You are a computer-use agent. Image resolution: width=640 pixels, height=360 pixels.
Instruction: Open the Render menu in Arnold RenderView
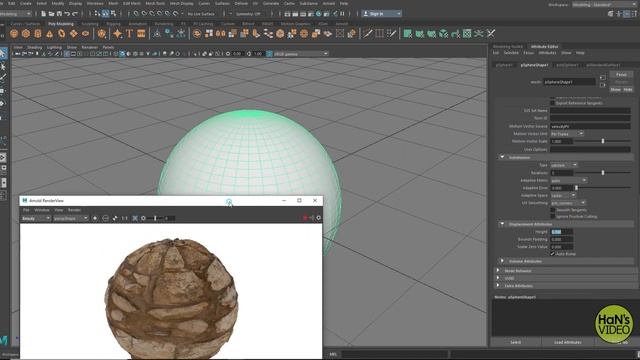[74, 210]
